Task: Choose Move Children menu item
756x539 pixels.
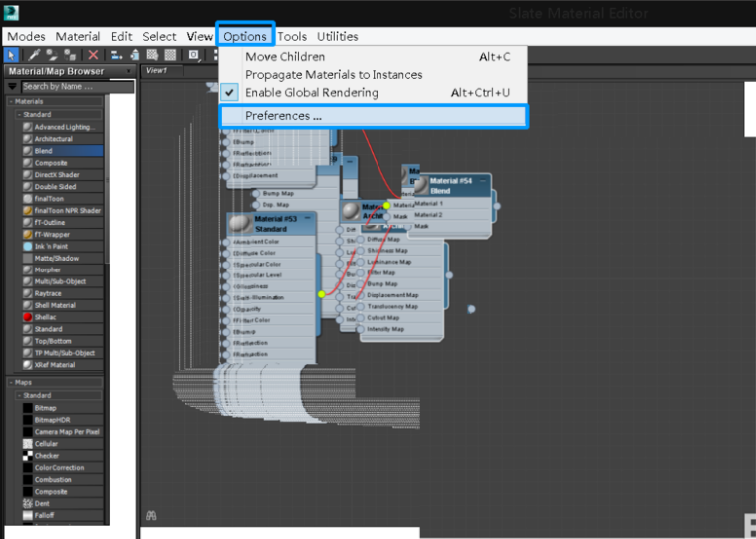Action: click(374, 56)
